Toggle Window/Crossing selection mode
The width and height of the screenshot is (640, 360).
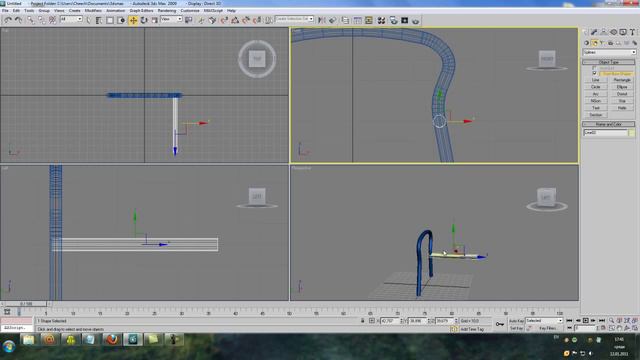(121, 20)
